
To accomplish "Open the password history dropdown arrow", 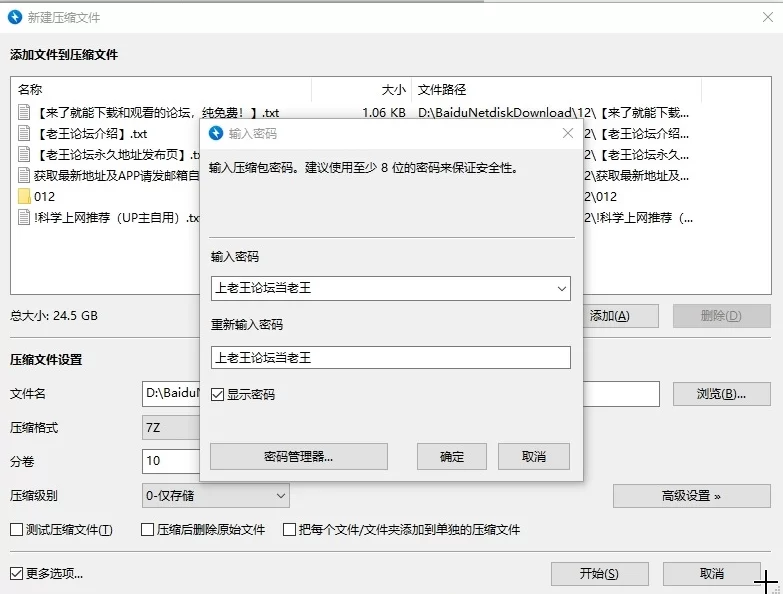I will point(562,289).
